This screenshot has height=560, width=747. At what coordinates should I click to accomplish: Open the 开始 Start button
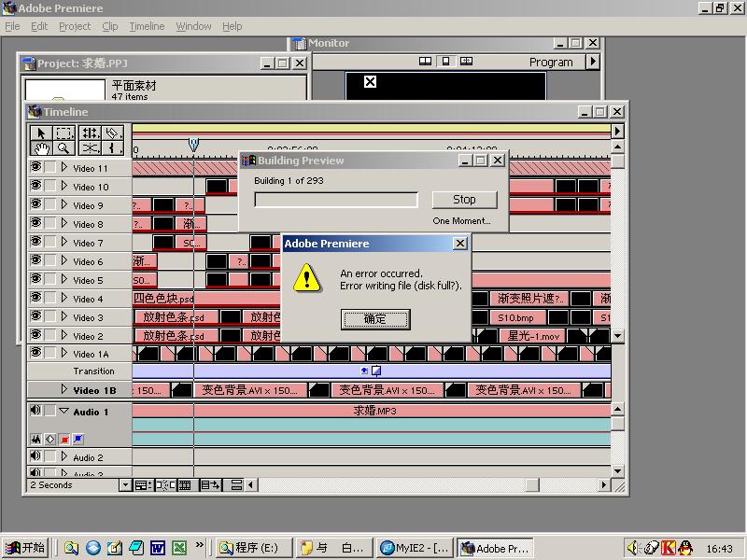pos(24,548)
